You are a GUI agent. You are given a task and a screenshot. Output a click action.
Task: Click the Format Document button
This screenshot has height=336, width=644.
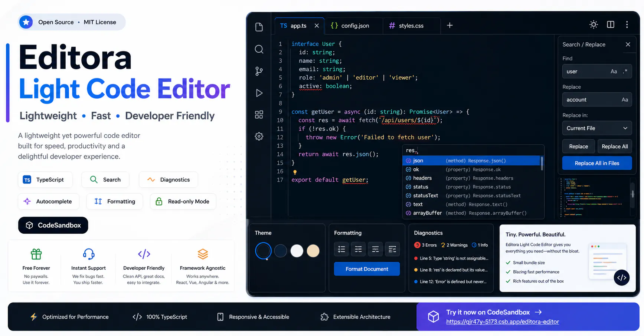coord(367,269)
